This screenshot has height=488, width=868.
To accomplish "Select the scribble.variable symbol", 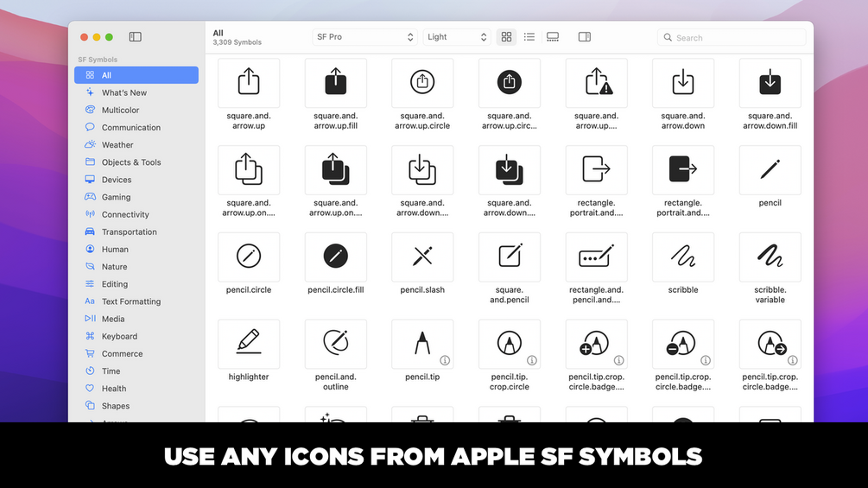I will tap(770, 257).
